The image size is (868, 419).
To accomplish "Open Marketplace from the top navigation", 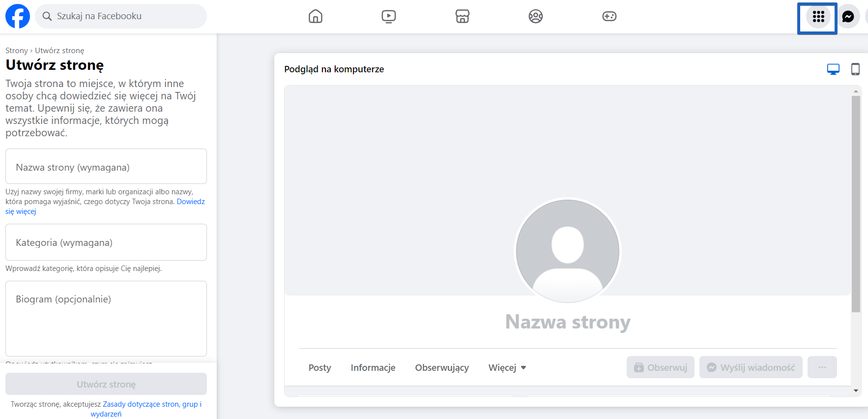I will pos(463,16).
